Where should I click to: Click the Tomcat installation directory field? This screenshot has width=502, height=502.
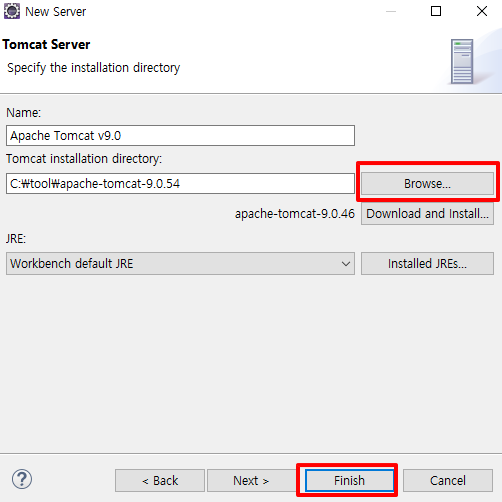point(180,183)
